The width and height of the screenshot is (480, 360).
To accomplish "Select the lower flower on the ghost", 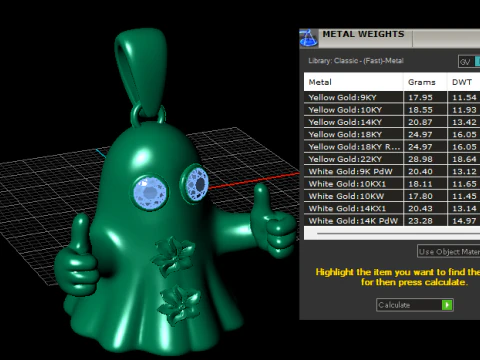I will (179, 305).
